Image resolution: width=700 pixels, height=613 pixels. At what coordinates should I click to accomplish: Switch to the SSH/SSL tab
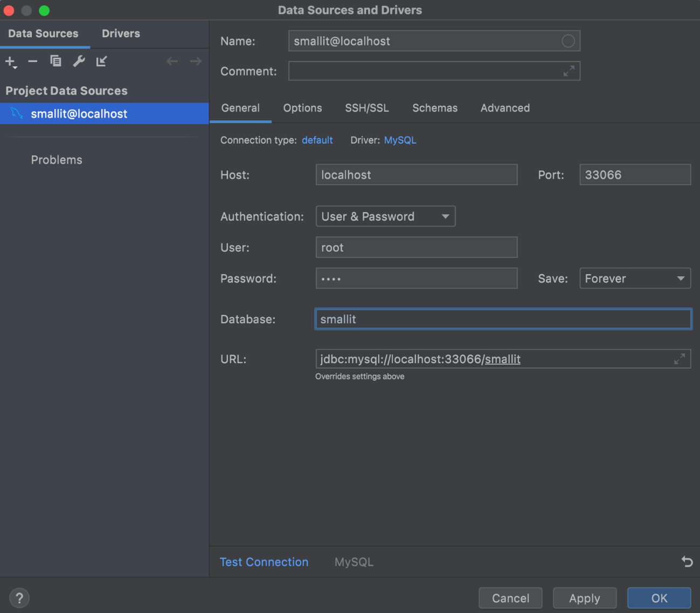point(366,108)
